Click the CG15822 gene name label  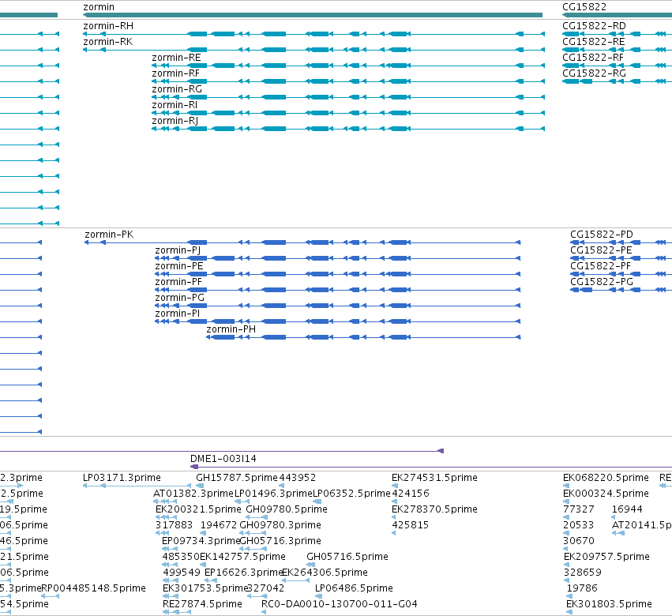[x=584, y=7]
